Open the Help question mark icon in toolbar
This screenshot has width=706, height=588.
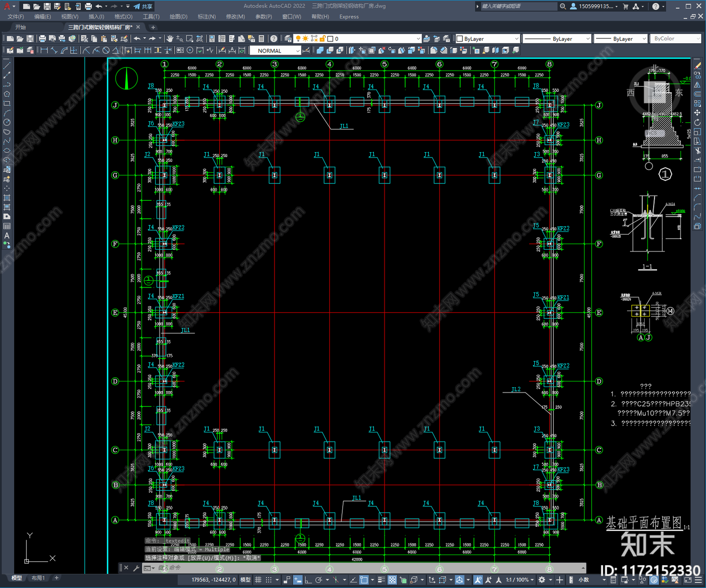point(274,39)
